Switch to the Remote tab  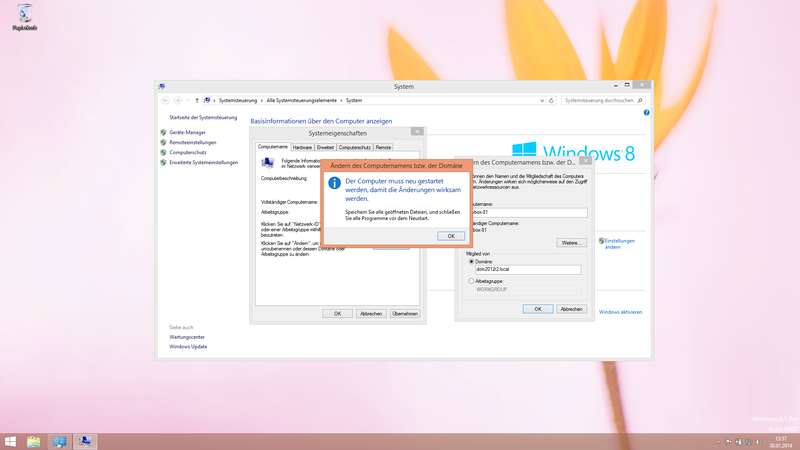tap(383, 147)
